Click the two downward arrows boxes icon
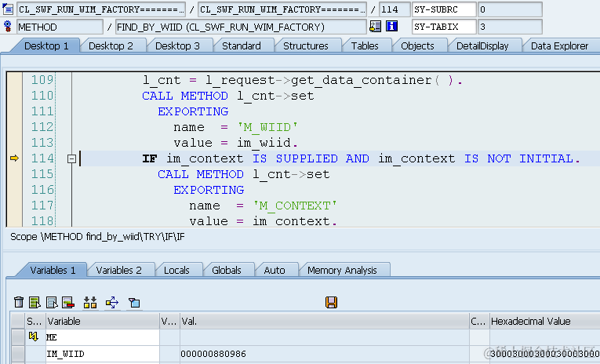The width and height of the screenshot is (600, 364). tap(90, 302)
